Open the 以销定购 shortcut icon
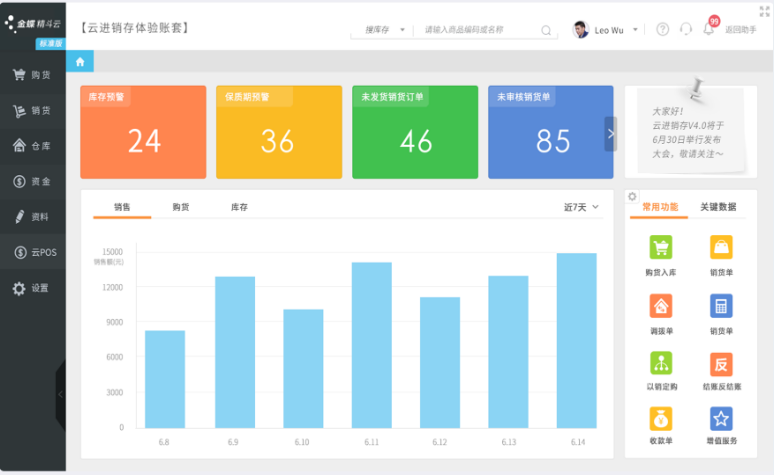774x475 pixels. point(661,364)
